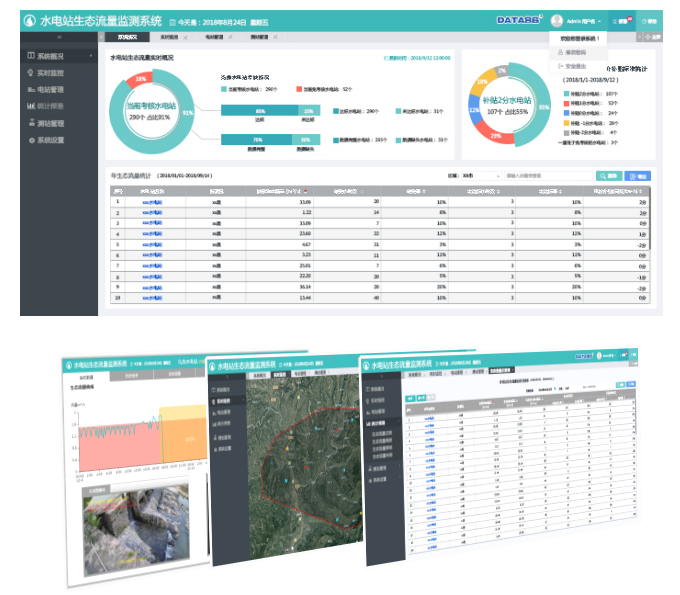This screenshot has height=595, width=680.
Task: Collapse the 系统概况 sidebar item
Action: 92,56
